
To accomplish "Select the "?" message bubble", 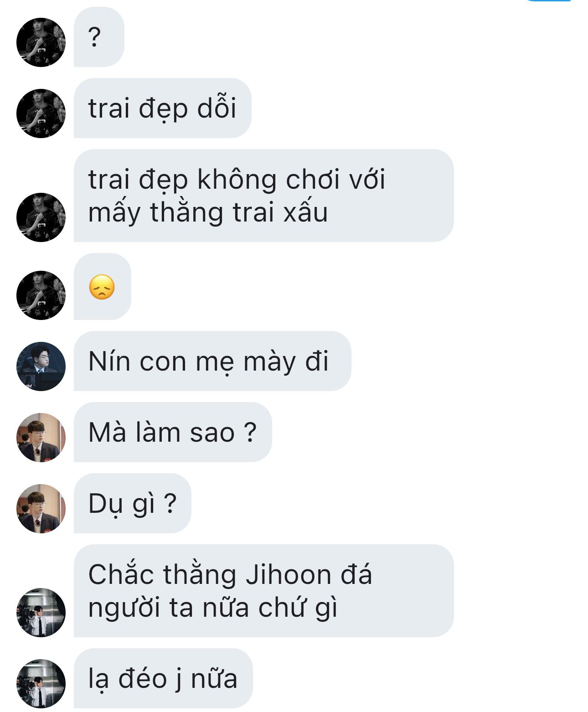I will [99, 37].
